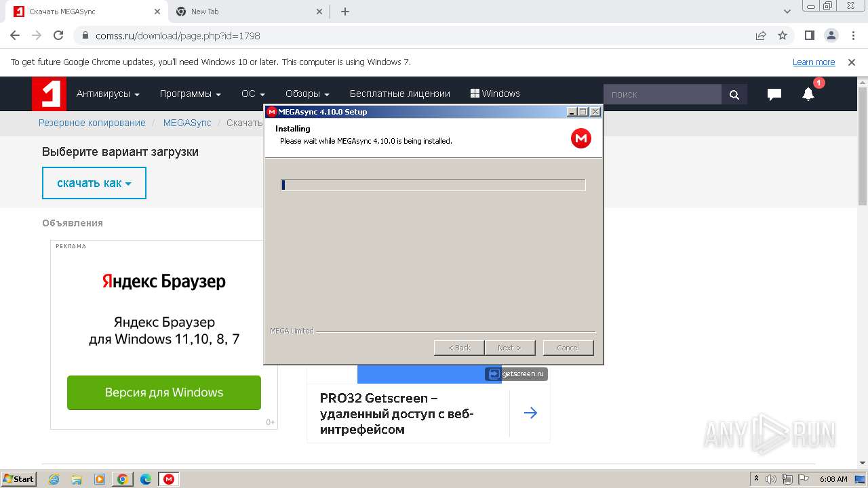Click the blue arrow on Getscreen ad
Screen dimensions: 868x488
click(530, 413)
